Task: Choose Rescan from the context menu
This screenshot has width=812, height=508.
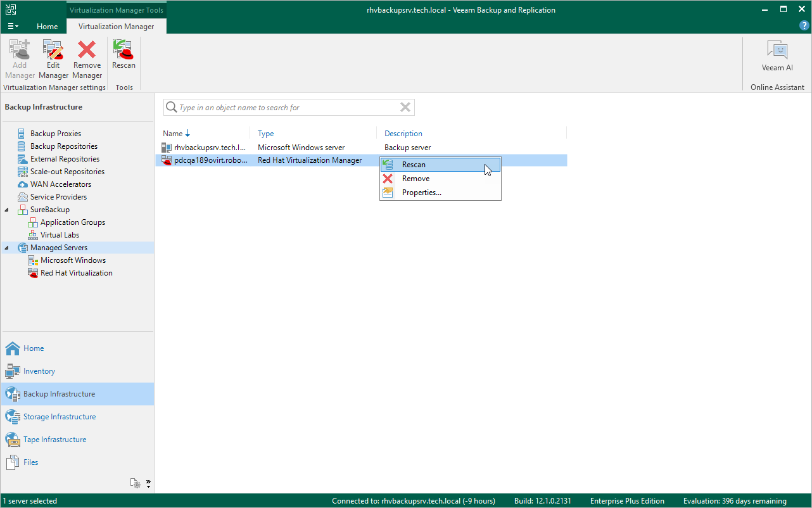Action: [440, 165]
